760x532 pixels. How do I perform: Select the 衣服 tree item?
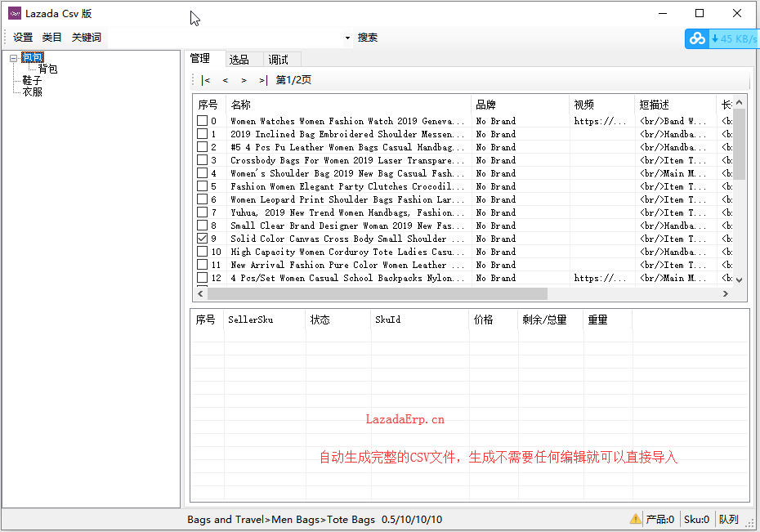click(x=33, y=92)
